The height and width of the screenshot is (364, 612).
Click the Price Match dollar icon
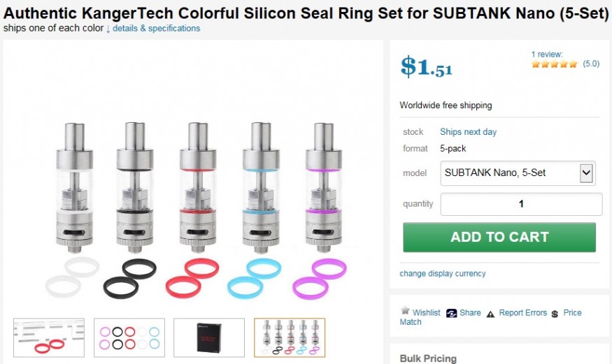(x=555, y=314)
